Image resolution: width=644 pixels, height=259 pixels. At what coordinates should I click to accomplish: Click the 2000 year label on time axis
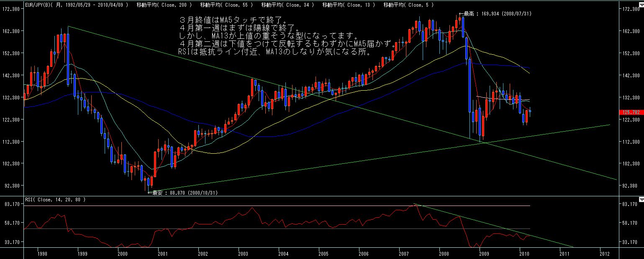[122, 253]
